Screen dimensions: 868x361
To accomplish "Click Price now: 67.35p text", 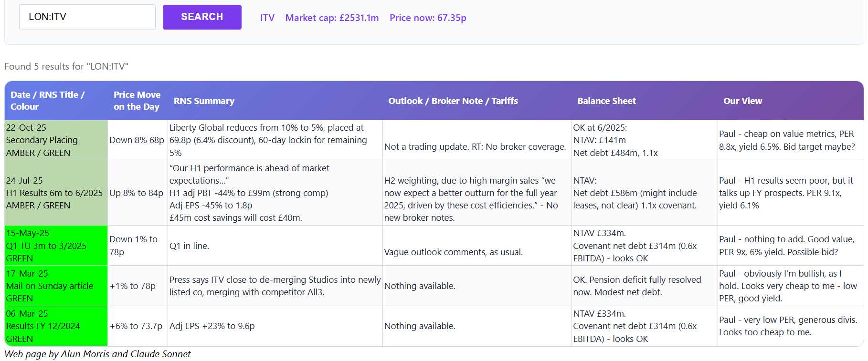I will 428,18.
